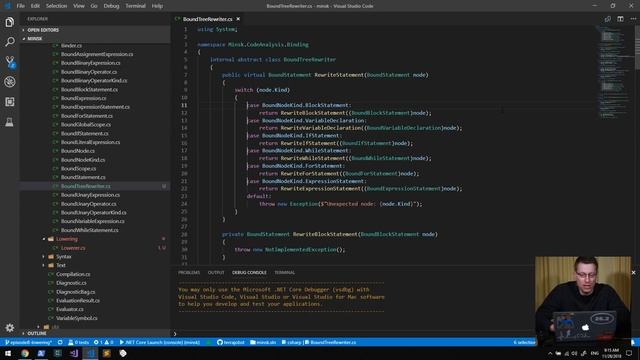This screenshot has width=640, height=360.
Task: Open the Test beaker view in the activity bar
Action: [9, 122]
